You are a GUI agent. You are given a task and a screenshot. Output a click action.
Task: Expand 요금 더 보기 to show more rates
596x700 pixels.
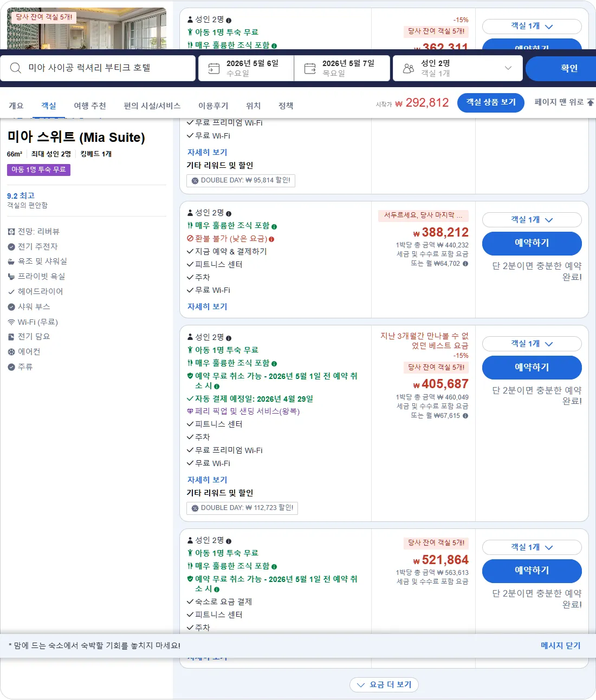pos(384,685)
